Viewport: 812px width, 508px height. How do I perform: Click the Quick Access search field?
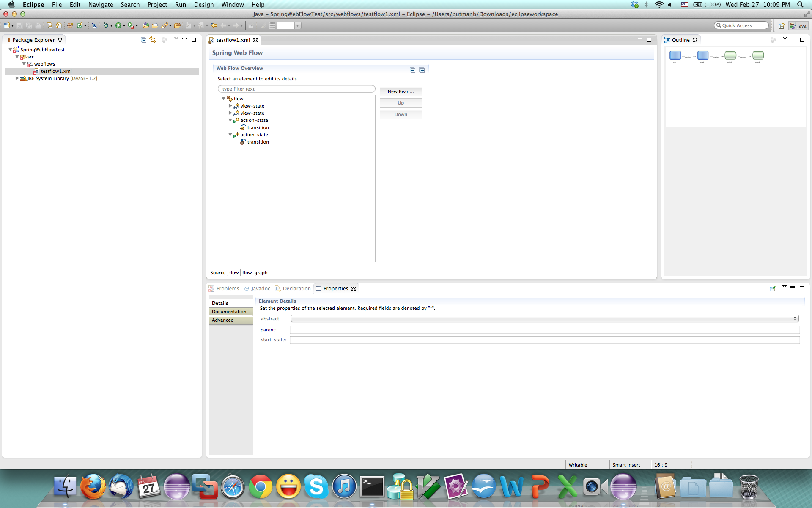tap(741, 25)
